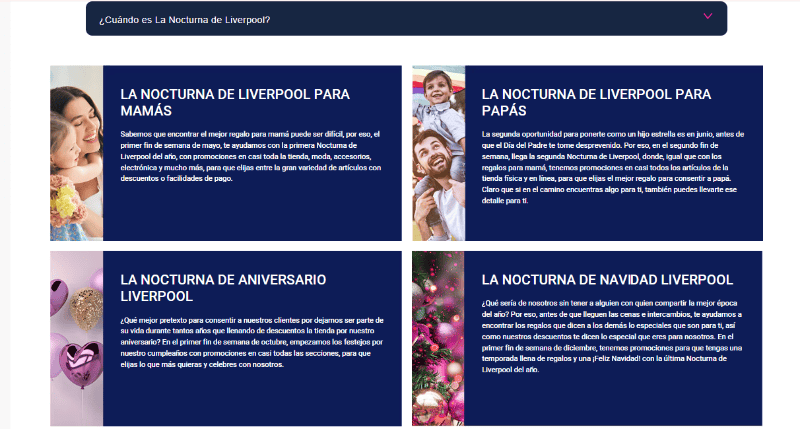Click the father carrying child photo
Screen dimensions: 800x429
[x=439, y=153]
